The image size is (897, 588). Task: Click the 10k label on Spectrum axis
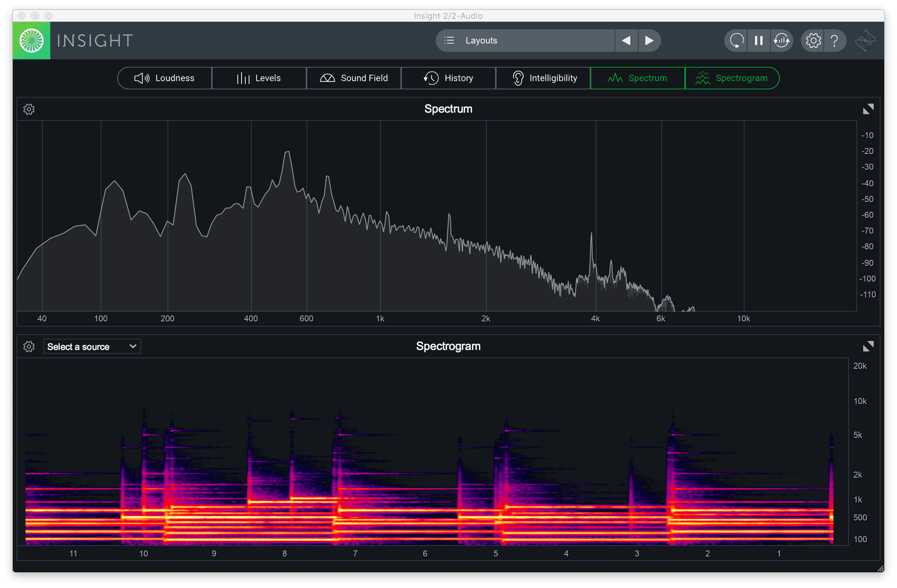743,319
